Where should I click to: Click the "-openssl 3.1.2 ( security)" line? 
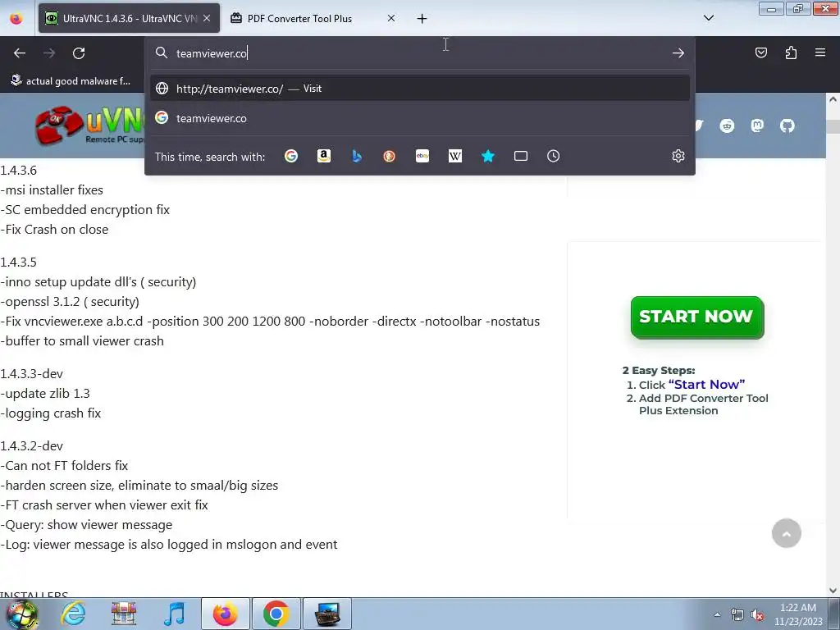click(70, 302)
